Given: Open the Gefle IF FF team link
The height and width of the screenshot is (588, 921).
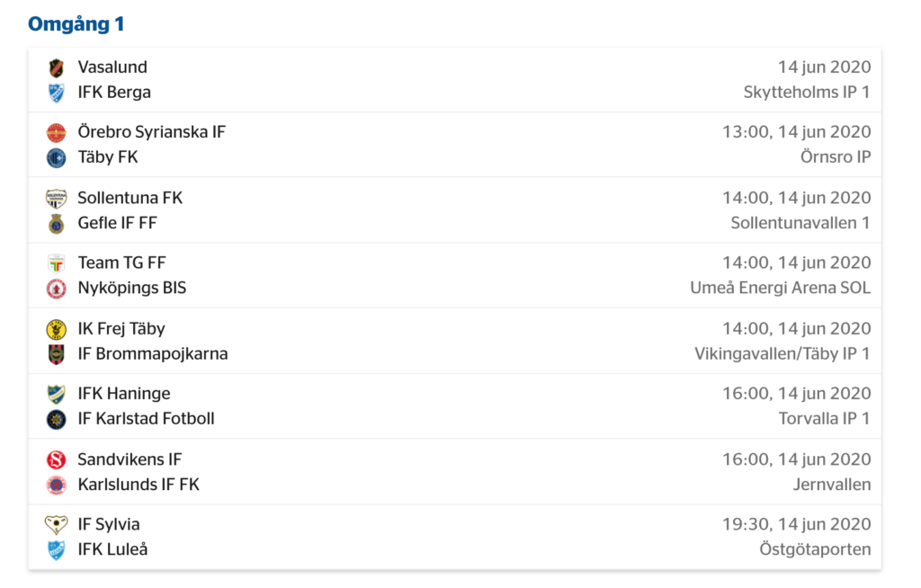Looking at the screenshot, I should (x=118, y=223).
